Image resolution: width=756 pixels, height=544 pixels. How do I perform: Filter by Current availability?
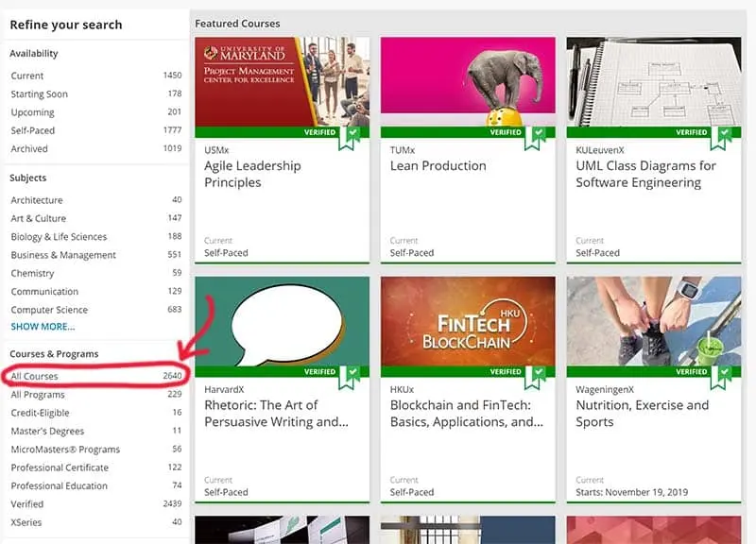[x=96, y=76]
